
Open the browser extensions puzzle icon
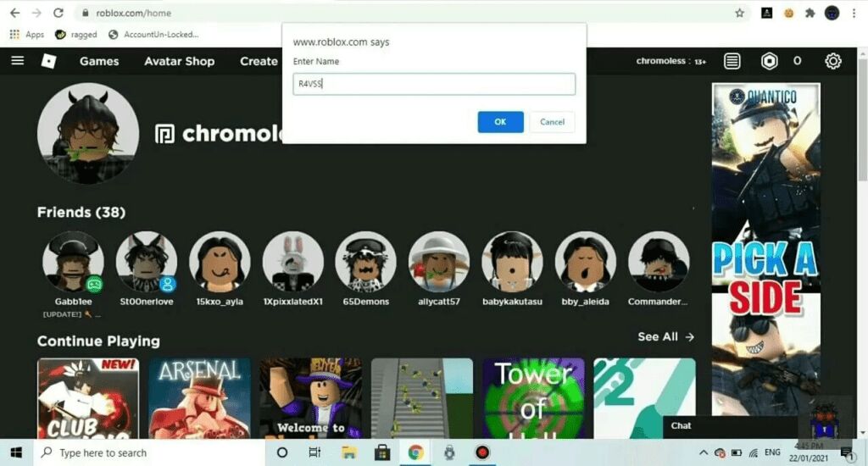pos(810,13)
